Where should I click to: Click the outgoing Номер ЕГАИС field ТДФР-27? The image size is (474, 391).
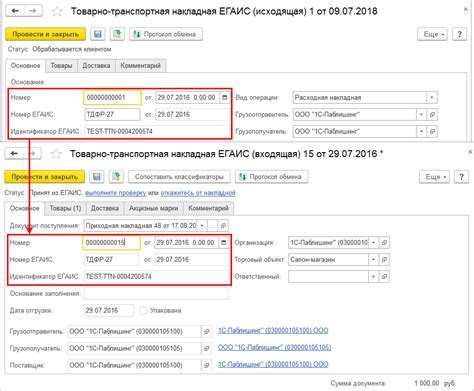pos(112,114)
